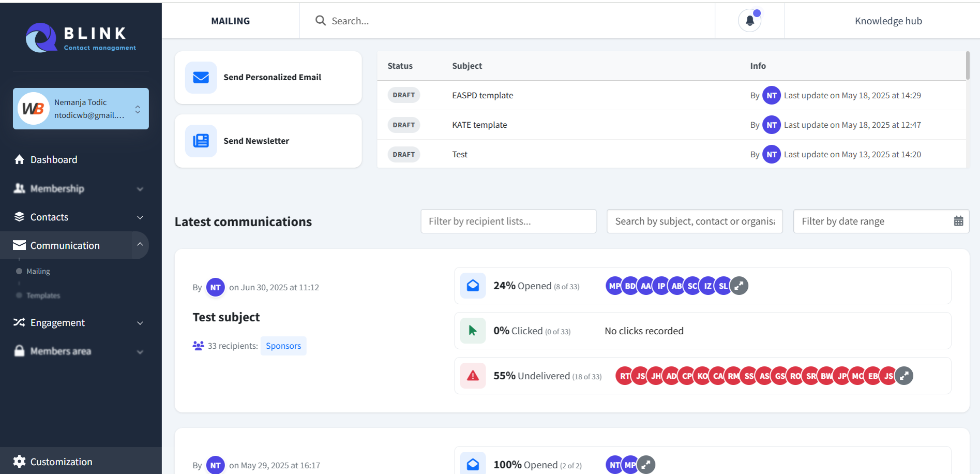Click the WB account avatar
The image size is (980, 474).
33,109
